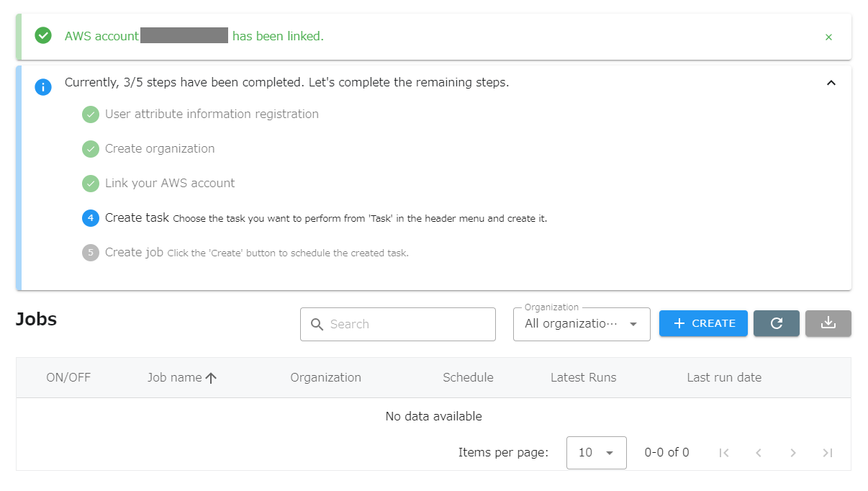Go to first page
Image resolution: width=868 pixels, height=491 pixels.
pos(724,453)
